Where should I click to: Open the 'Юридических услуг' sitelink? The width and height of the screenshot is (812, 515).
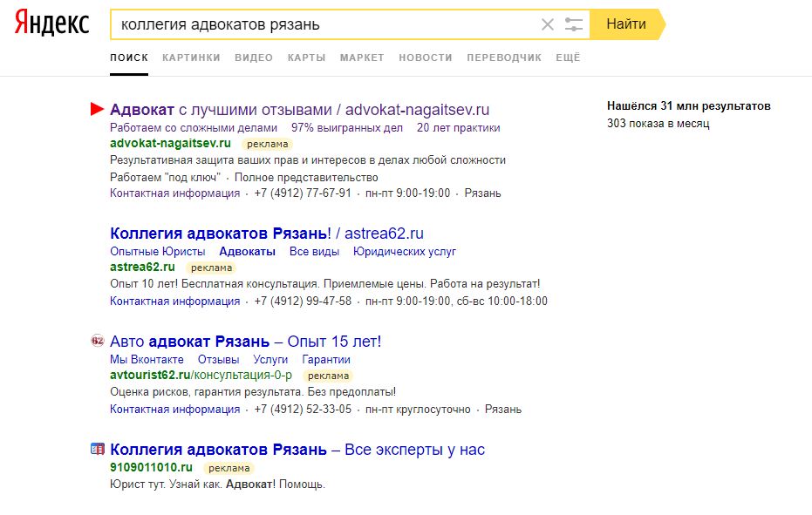click(405, 252)
